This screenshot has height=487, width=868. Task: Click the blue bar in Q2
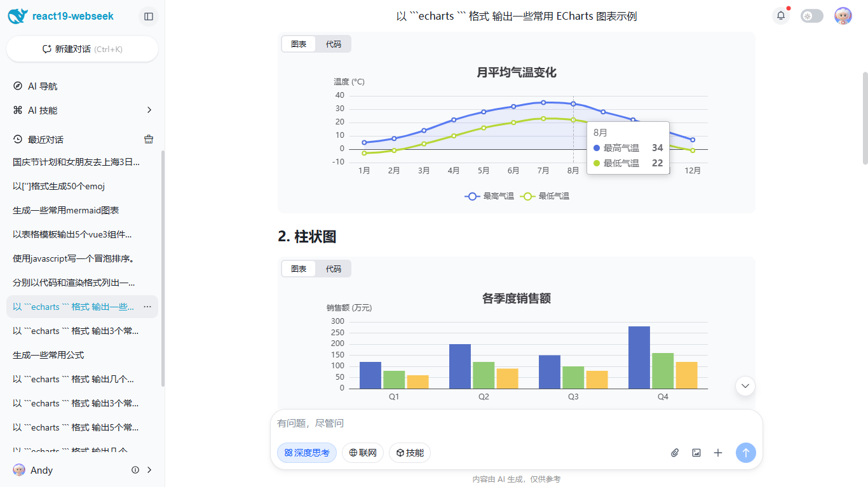point(460,366)
